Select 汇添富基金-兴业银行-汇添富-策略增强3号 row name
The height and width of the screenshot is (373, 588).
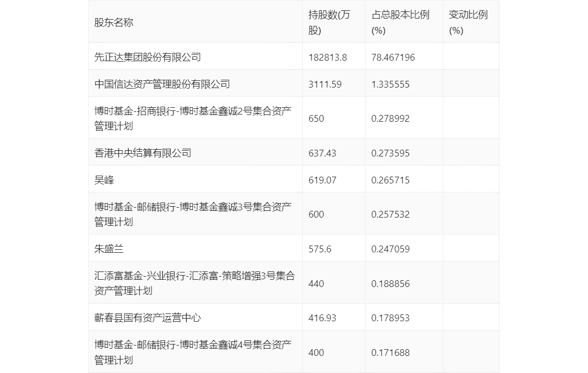(x=194, y=283)
